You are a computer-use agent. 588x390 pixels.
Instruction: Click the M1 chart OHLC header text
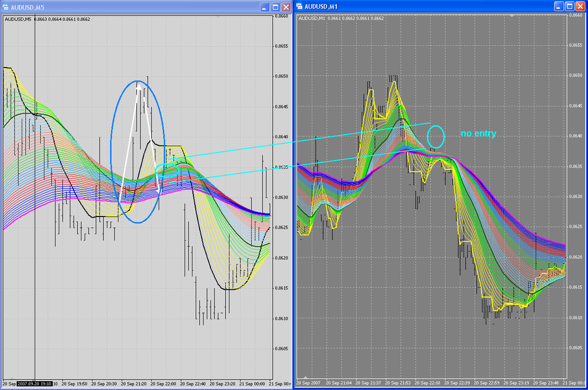pos(341,18)
